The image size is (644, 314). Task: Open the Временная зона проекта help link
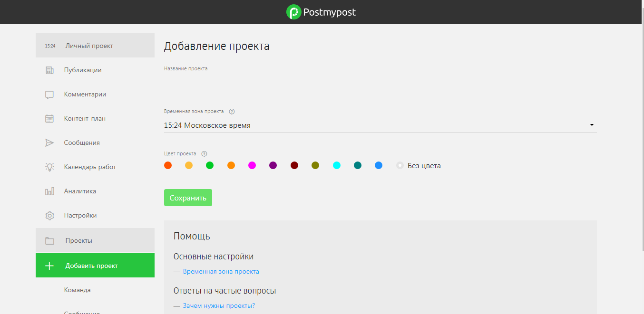pyautogui.click(x=221, y=271)
